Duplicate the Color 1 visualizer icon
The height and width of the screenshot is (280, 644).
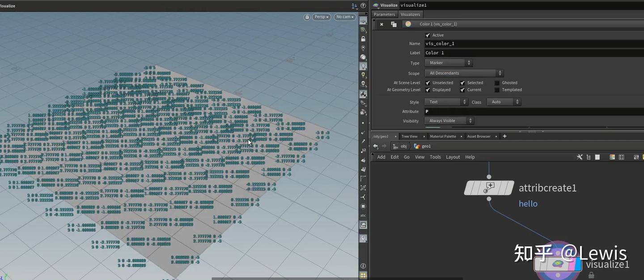(394, 24)
